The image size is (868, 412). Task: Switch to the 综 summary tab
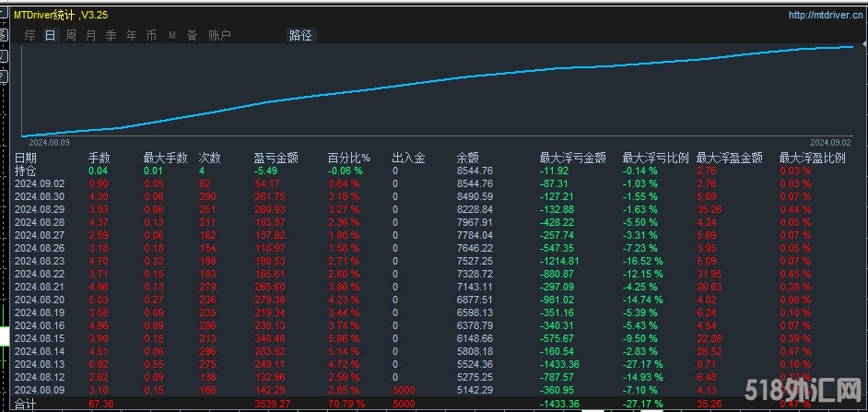29,35
